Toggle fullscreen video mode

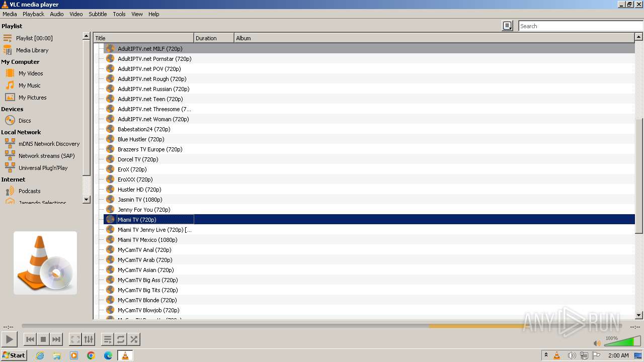coord(75,339)
